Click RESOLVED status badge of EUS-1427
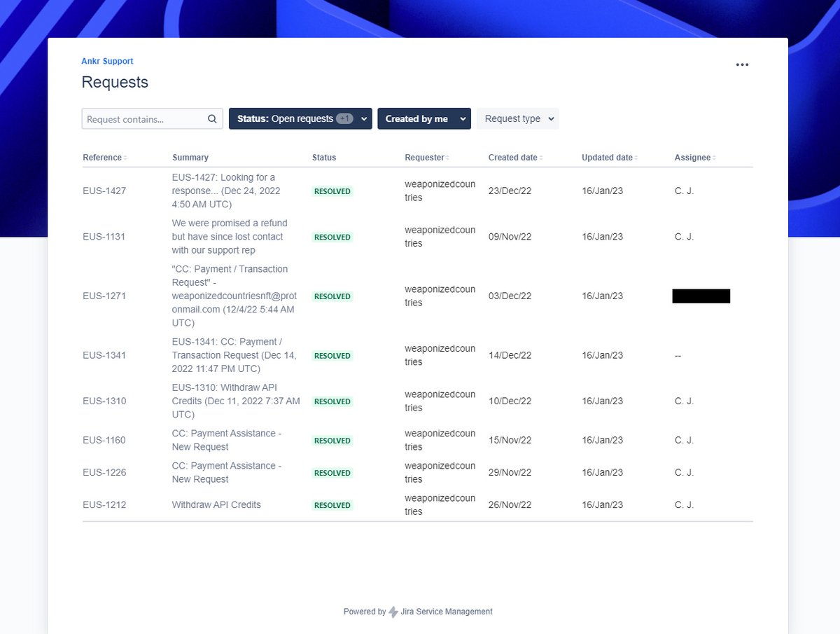 pos(332,191)
